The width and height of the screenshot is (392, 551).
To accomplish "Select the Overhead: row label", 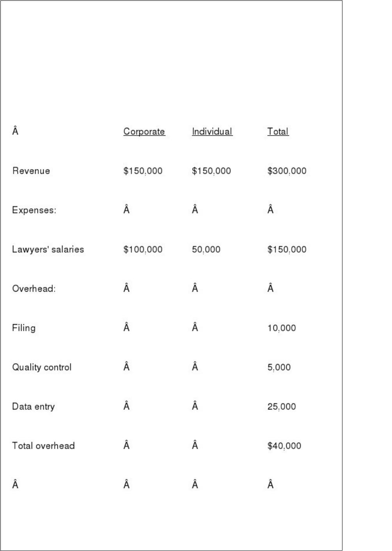I will point(34,289).
